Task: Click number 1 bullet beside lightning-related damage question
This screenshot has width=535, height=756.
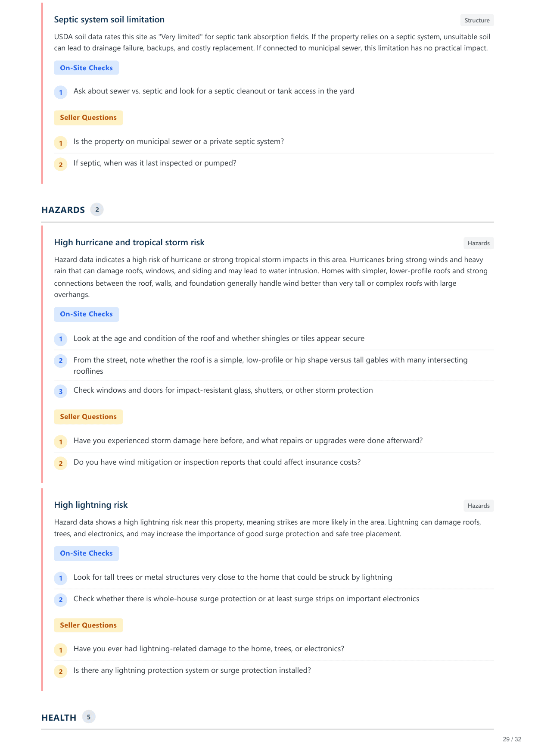Action: (61, 650)
